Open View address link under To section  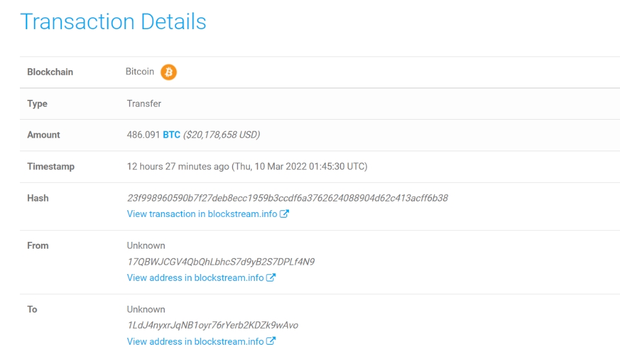[195, 342]
